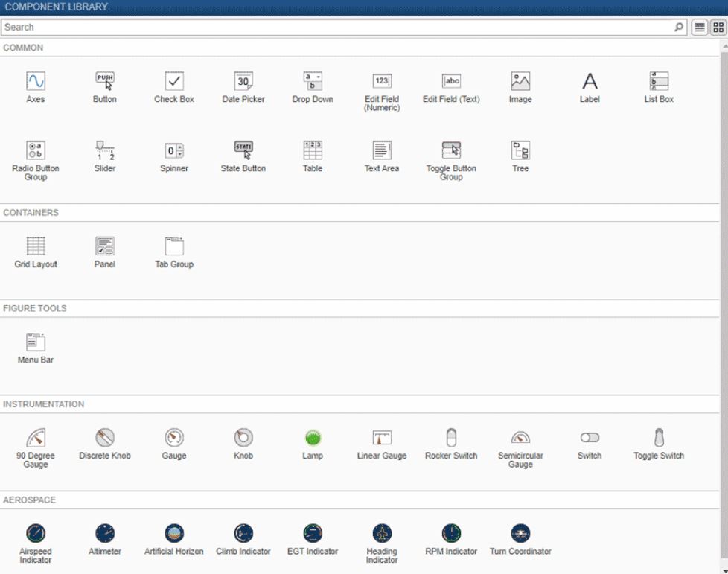Select the Turn Coordinator icon
Viewport: 728px width, 574px height.
coord(520,532)
